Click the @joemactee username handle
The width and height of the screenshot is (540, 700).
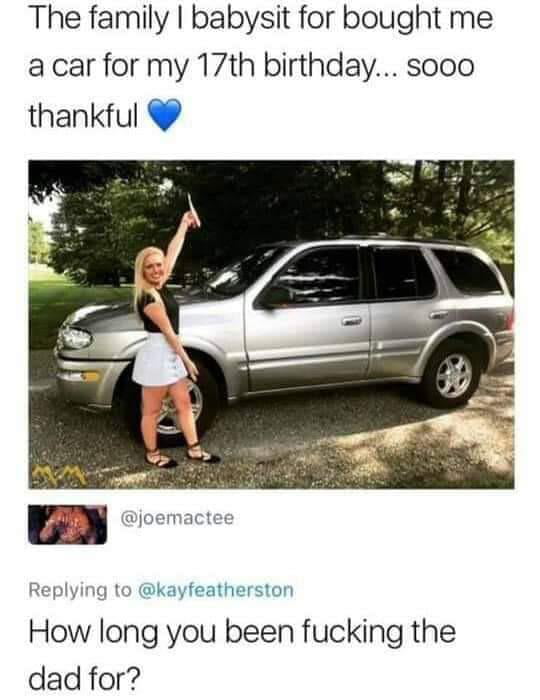pos(177,518)
